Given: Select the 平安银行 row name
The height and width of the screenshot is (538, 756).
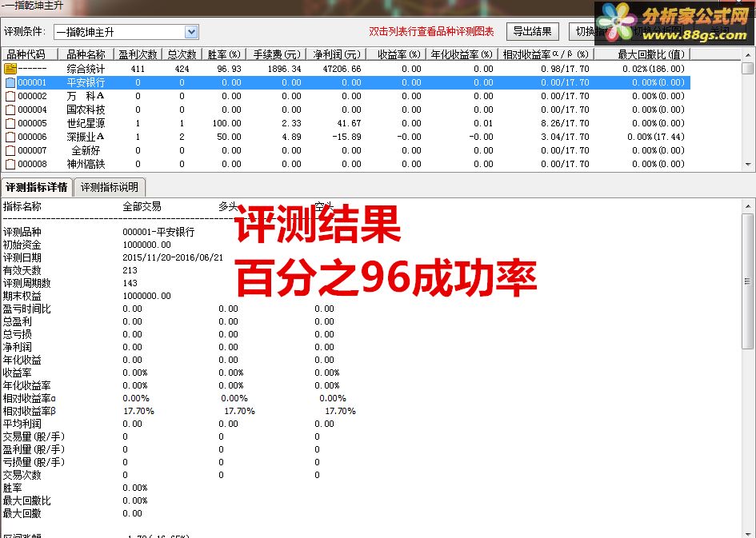Looking at the screenshot, I should point(86,82).
